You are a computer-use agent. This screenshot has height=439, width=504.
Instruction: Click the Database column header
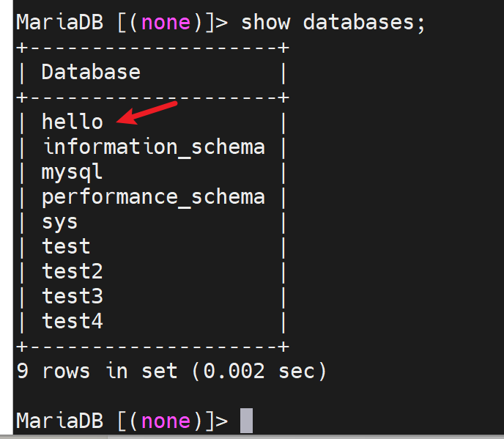click(91, 72)
